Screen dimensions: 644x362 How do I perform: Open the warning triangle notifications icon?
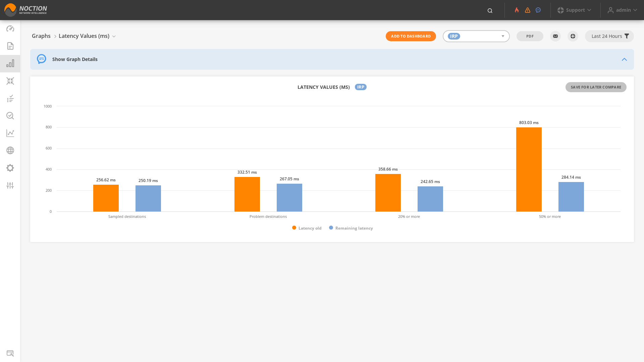click(528, 10)
